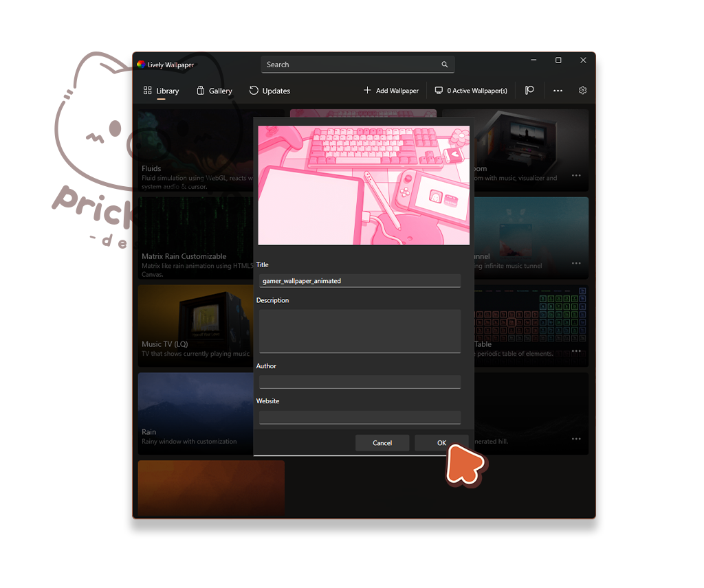
Task: Open the ellipsis menu on the Periodic Table card
Action: coord(576,351)
